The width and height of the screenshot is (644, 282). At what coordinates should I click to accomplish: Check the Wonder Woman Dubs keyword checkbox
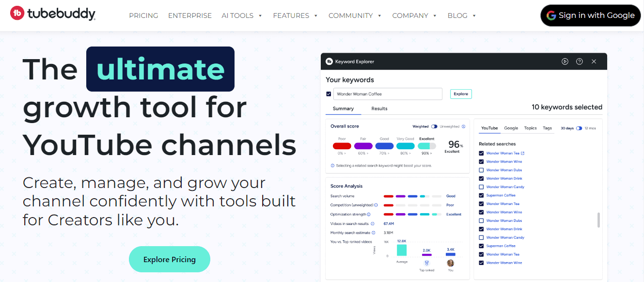(481, 170)
